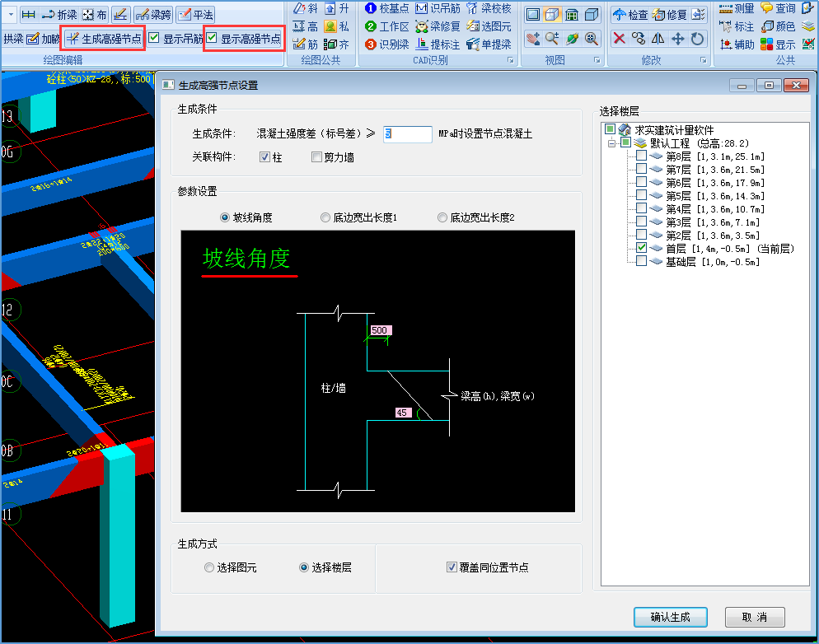Toggle 覆盖同位置节点 checkbox
The width and height of the screenshot is (819, 644).
tap(452, 567)
